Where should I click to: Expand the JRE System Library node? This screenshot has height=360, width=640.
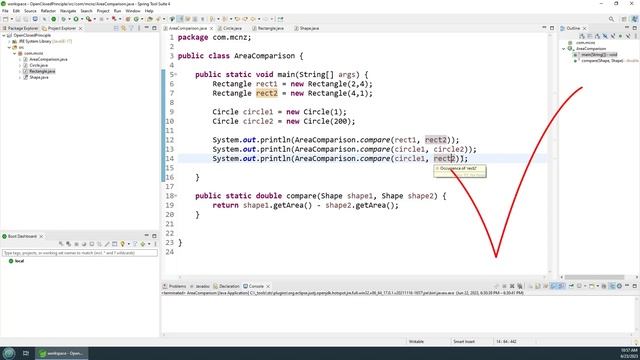click(9, 41)
